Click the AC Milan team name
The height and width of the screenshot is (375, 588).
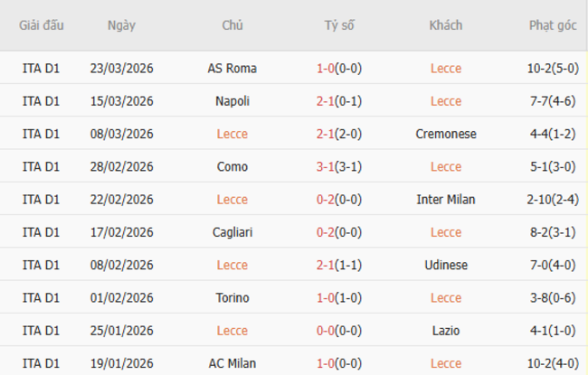pos(232,362)
